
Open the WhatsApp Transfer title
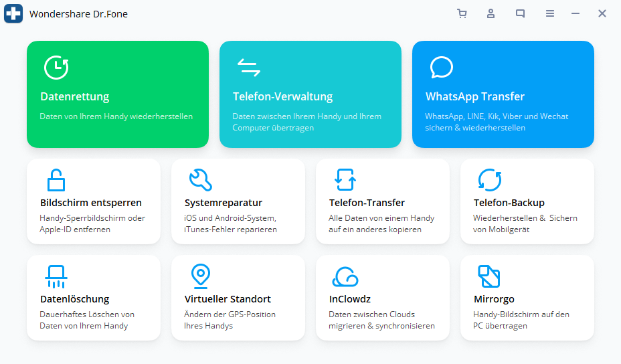(475, 96)
